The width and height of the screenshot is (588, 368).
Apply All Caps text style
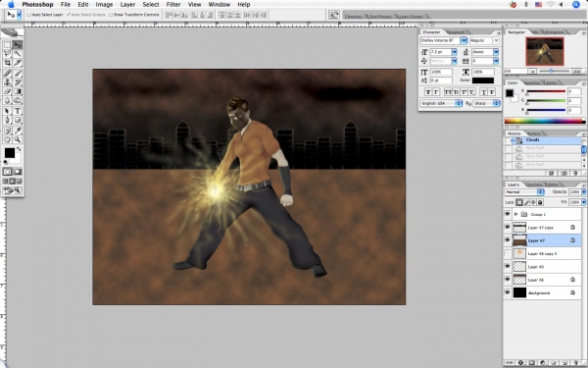click(x=448, y=92)
